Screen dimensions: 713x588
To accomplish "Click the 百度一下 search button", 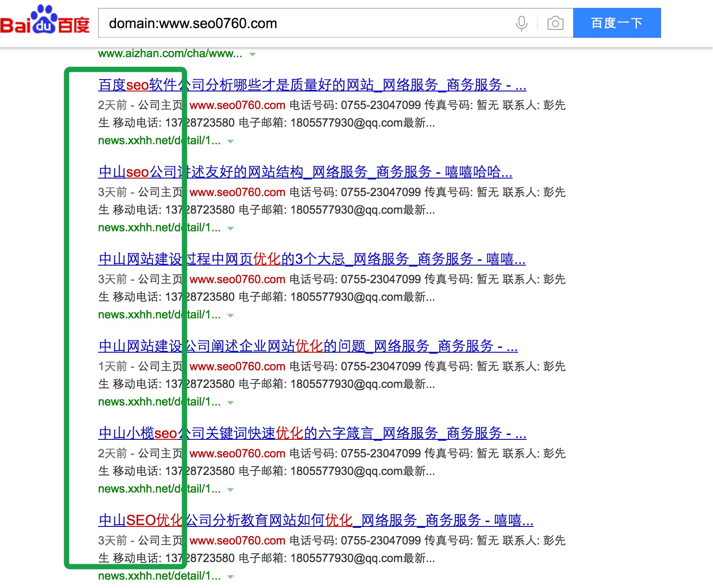I will pyautogui.click(x=617, y=23).
